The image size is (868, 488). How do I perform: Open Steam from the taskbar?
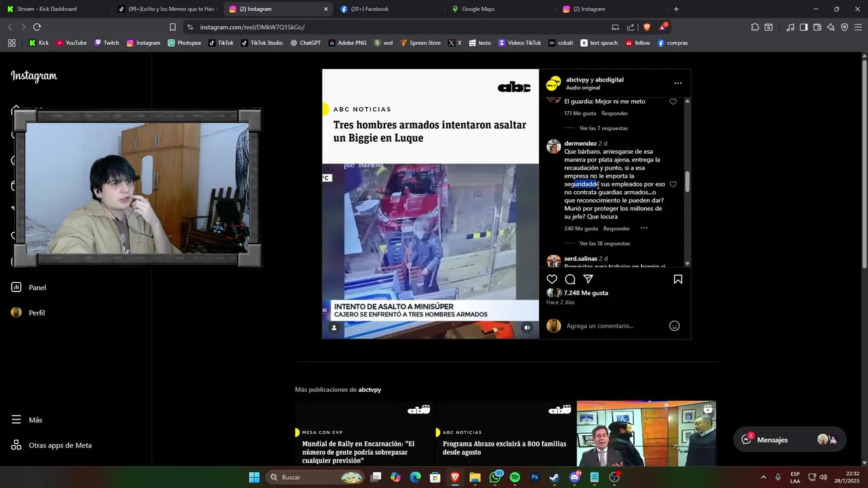coord(555,477)
